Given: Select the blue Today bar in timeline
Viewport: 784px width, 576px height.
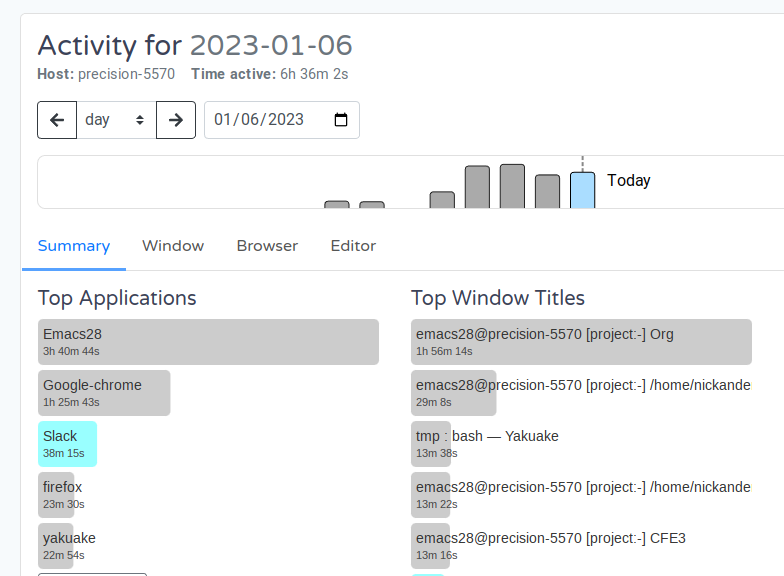Looking at the screenshot, I should [582, 190].
